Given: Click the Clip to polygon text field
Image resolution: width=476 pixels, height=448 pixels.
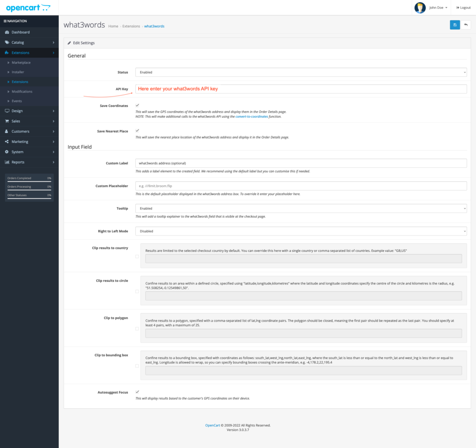Looking at the screenshot, I should [304, 333].
